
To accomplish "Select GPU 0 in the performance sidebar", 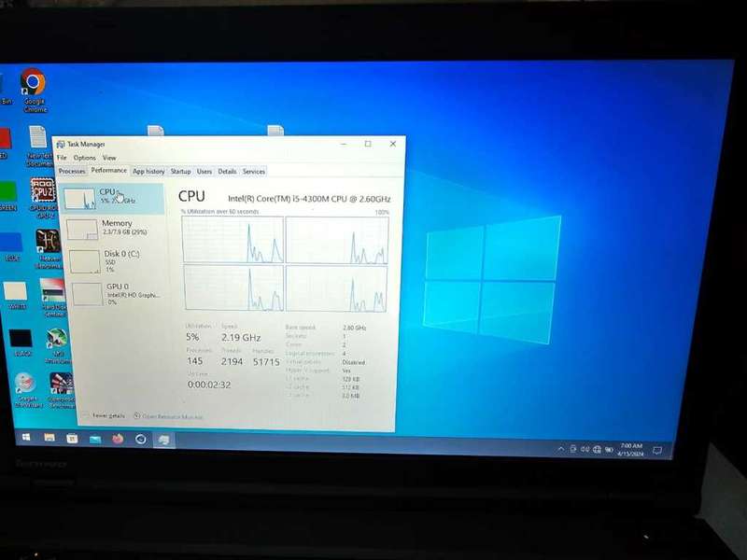I will click(x=120, y=293).
